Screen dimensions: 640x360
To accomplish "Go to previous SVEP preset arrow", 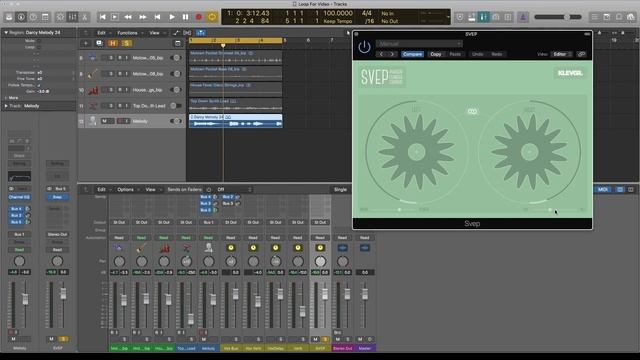I will tap(381, 54).
